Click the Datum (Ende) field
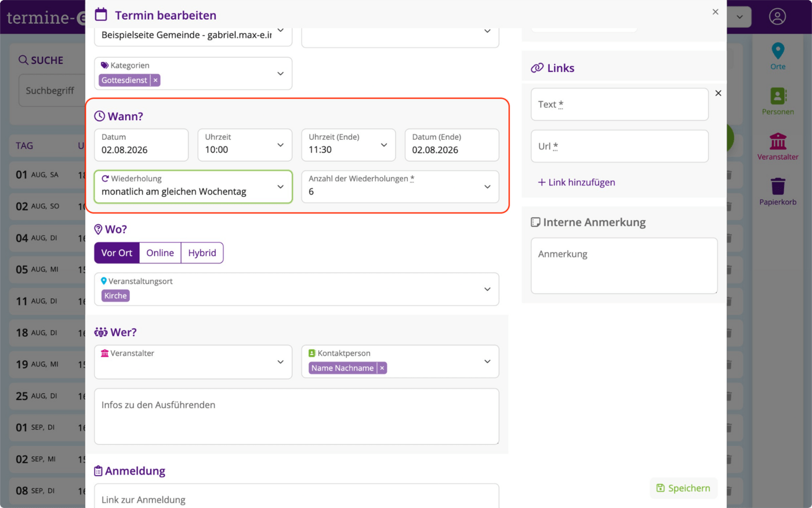Screen dimensions: 812x508 coord(452,145)
